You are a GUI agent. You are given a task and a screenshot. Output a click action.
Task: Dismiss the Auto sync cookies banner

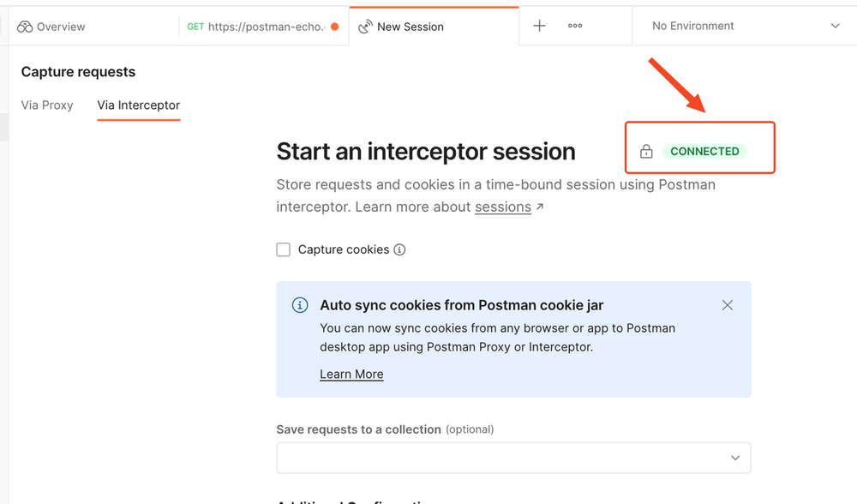click(728, 304)
